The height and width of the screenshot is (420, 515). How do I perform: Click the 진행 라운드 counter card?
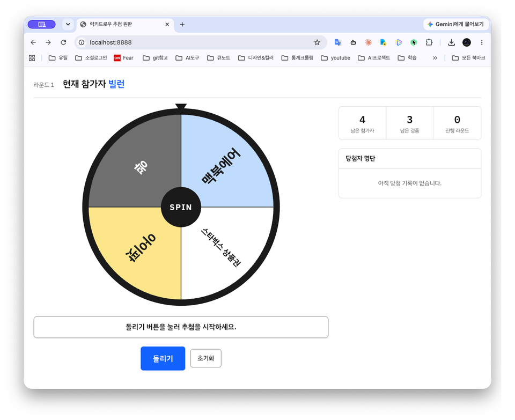(457, 123)
